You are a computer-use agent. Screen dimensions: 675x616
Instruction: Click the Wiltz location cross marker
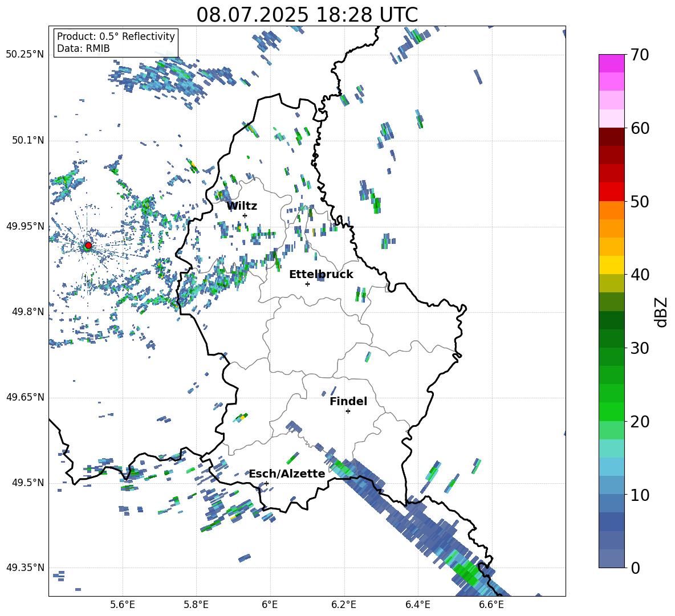(x=245, y=215)
